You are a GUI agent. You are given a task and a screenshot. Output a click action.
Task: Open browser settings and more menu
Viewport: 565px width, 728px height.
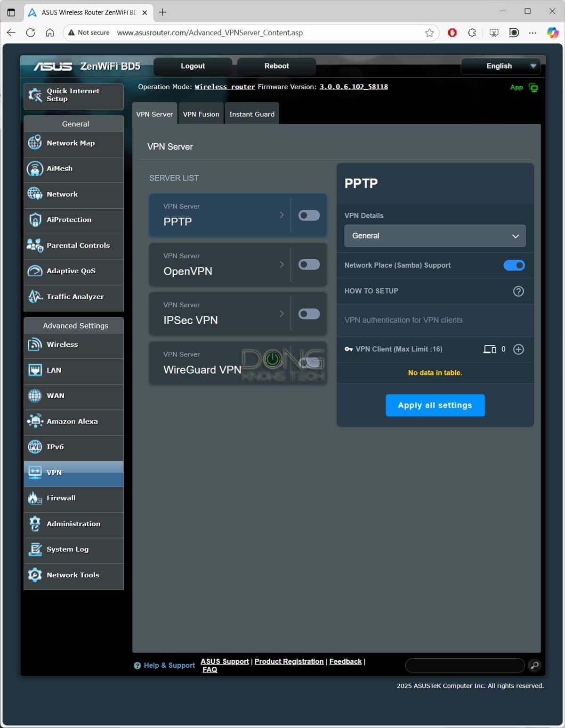533,33
